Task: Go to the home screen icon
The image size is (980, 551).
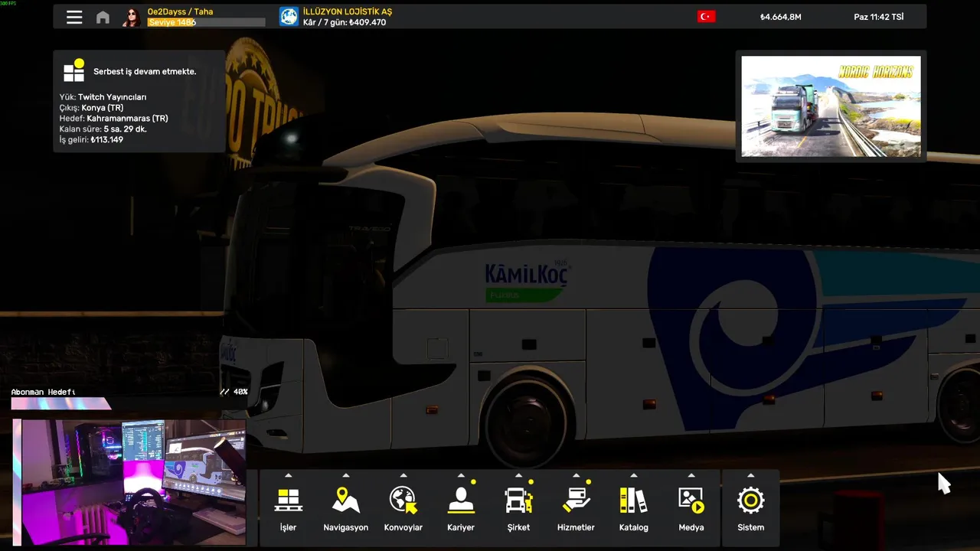Action: coord(103,17)
